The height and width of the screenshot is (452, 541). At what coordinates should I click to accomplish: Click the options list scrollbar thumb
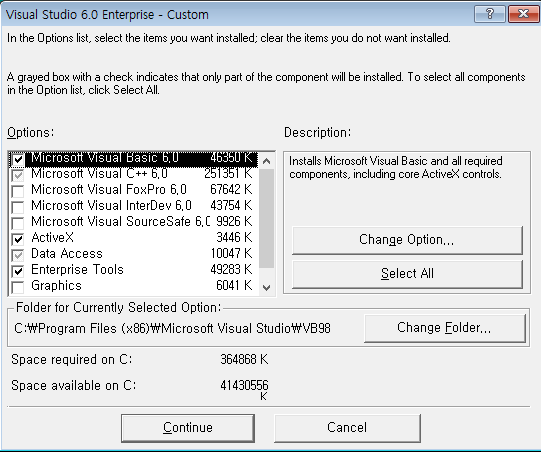tap(266, 218)
